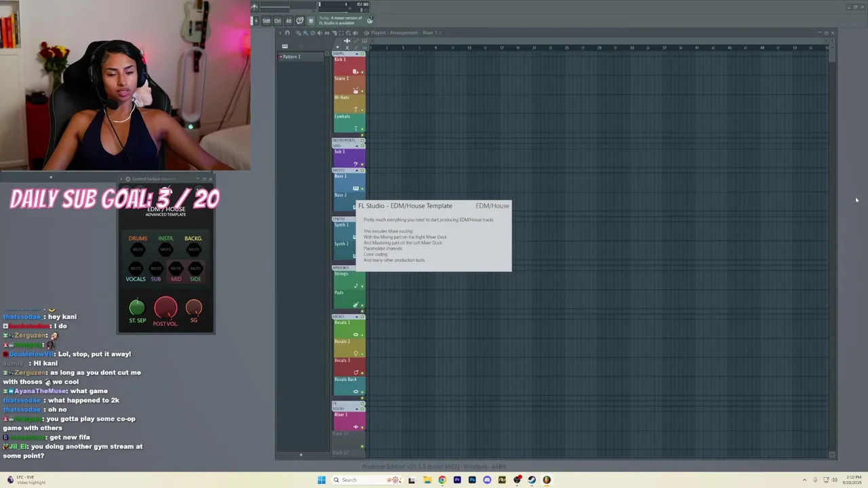This screenshot has width=868, height=488.
Task: Select the Vocals Back track header
Action: 349,386
